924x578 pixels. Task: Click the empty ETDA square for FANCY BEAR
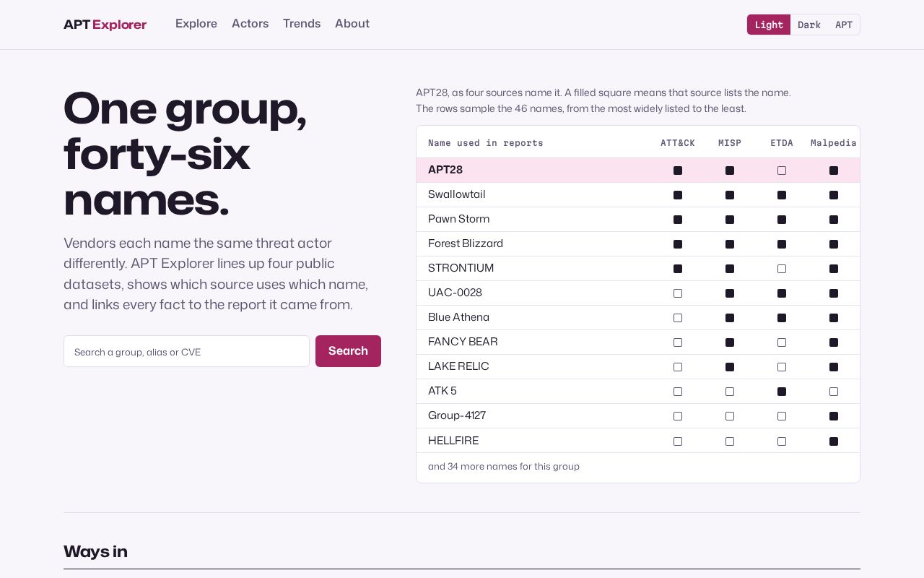(x=782, y=342)
